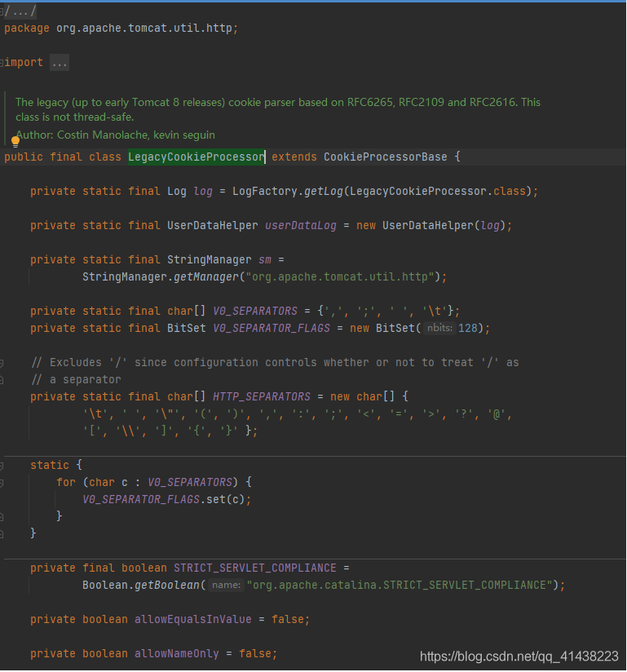Click the number 128 literal
The height and width of the screenshot is (672, 627).
tap(467, 329)
